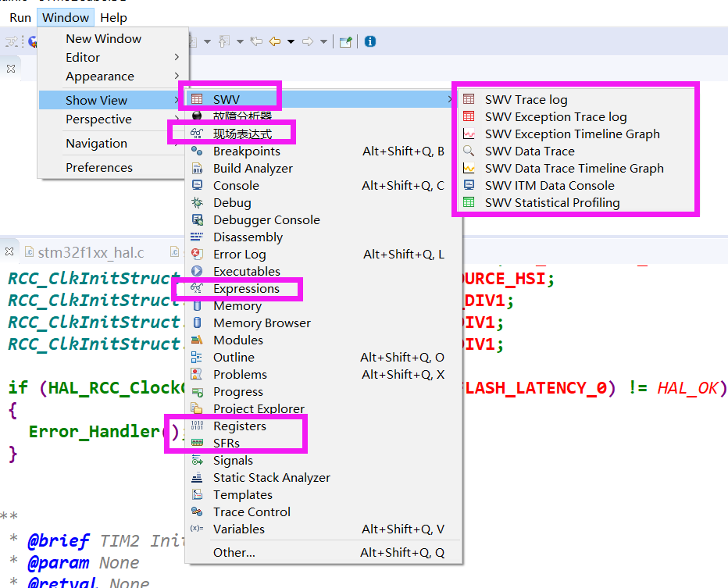Click the Disassembly view icon
This screenshot has height=588, width=728.
click(x=197, y=237)
